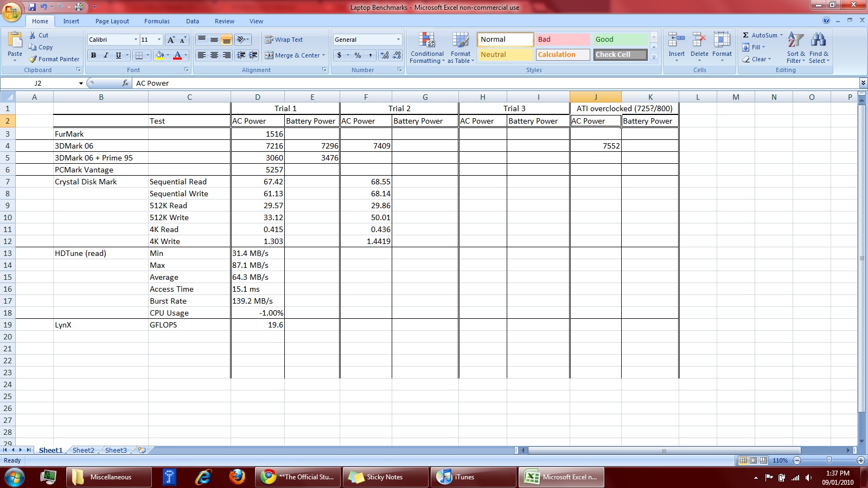Insert function using the fx button
This screenshot has width=868, height=488.
click(125, 83)
